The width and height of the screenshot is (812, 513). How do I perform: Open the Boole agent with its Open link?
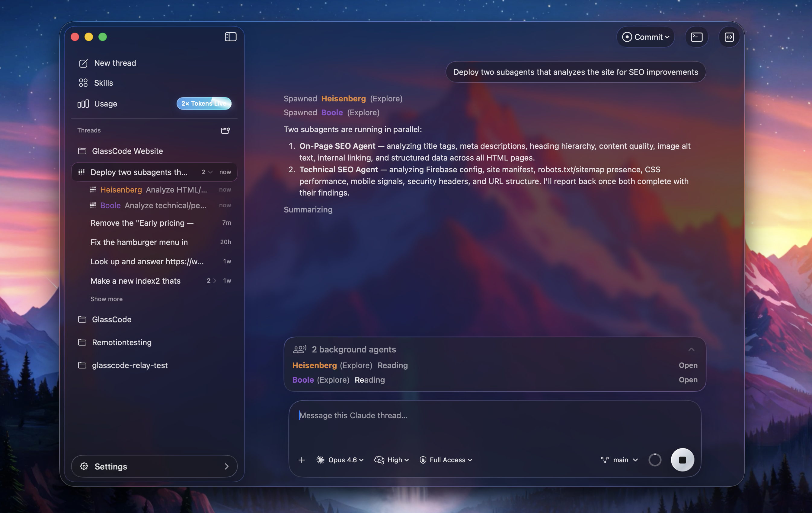688,380
